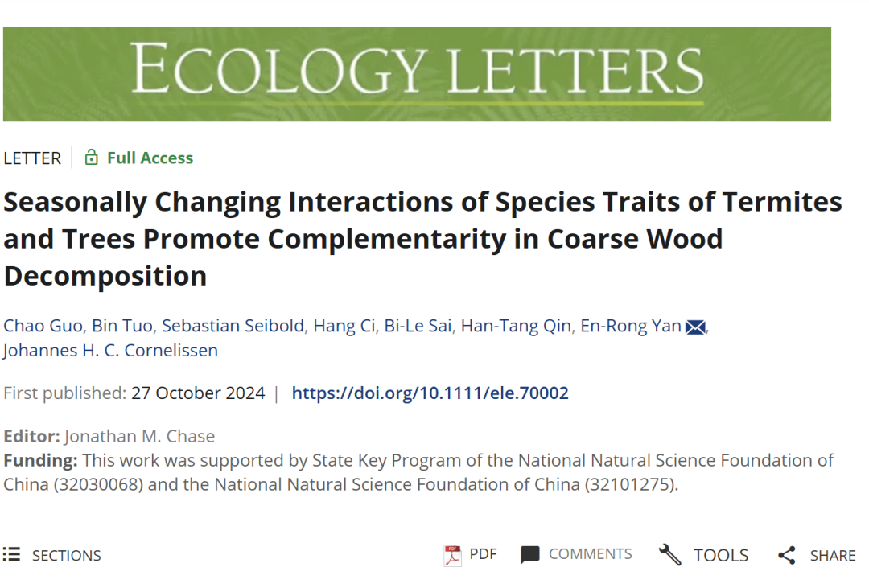Open author Chao Guo's details
Screen dimensions: 869x588
coord(43,326)
